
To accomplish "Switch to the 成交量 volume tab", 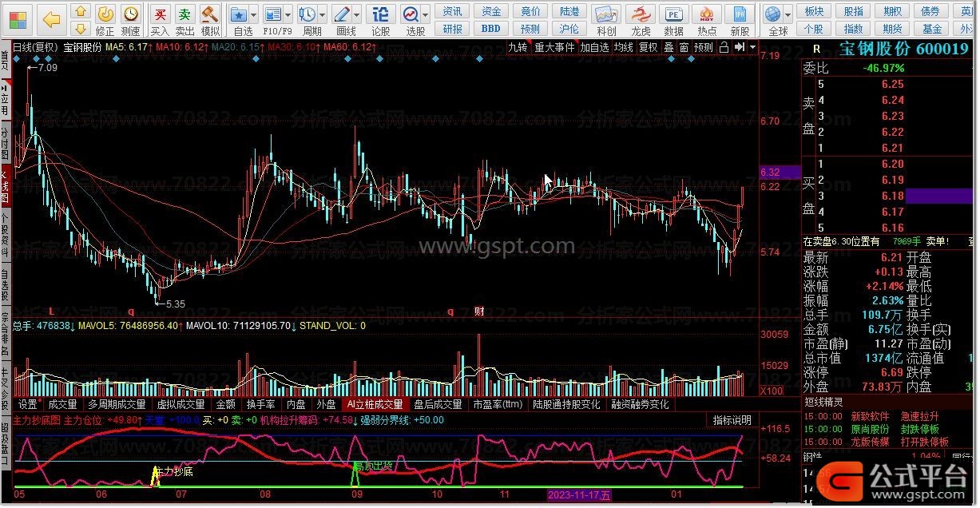I will 62,404.
